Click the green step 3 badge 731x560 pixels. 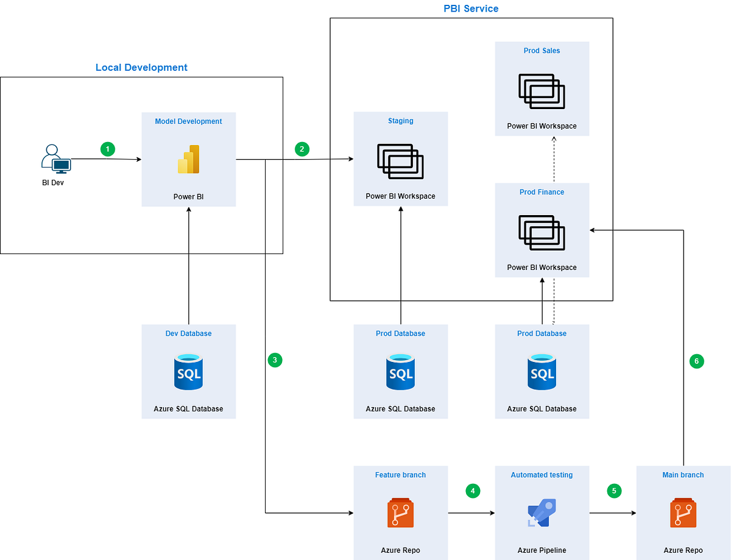(x=275, y=360)
